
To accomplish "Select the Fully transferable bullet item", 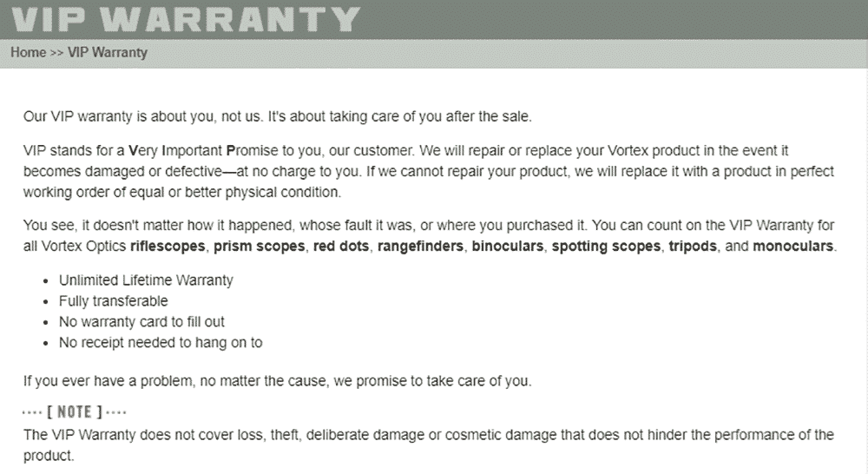I will point(113,301).
